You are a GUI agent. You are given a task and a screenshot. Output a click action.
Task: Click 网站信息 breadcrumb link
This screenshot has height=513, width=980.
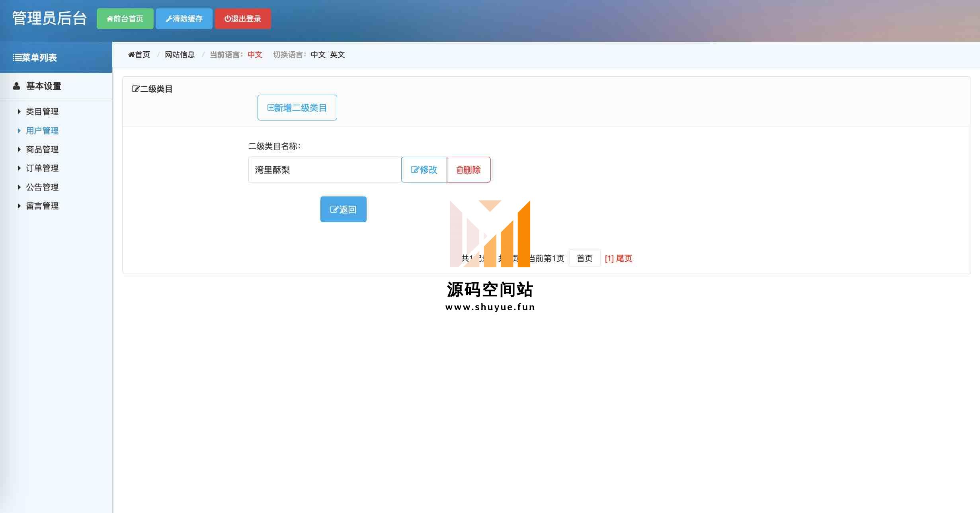[x=180, y=54]
